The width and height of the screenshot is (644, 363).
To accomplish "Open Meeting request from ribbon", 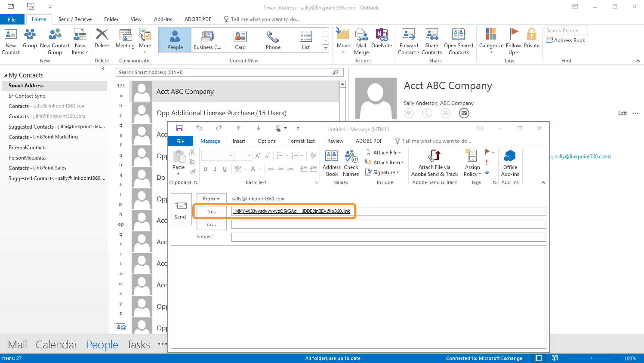I will (125, 39).
